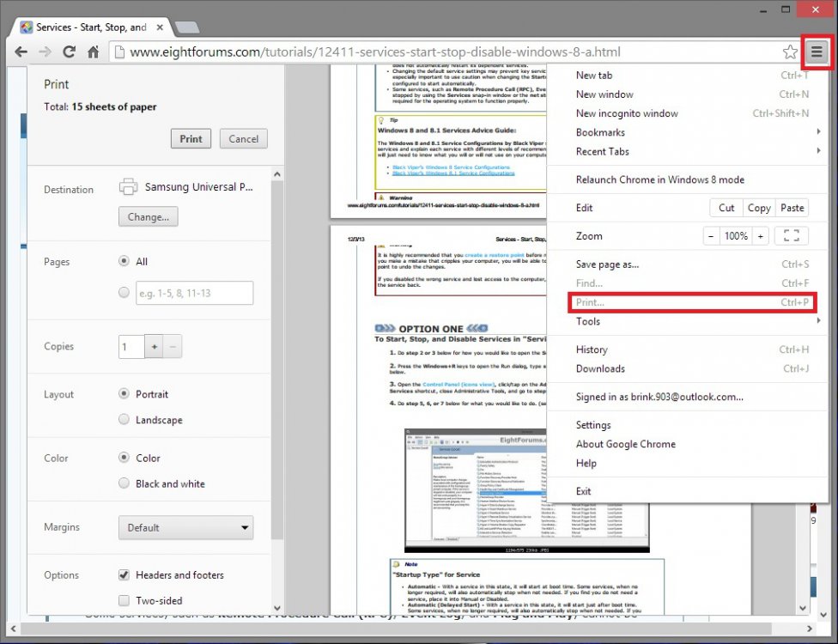
Task: Select Color printing option
Action: pyautogui.click(x=124, y=457)
